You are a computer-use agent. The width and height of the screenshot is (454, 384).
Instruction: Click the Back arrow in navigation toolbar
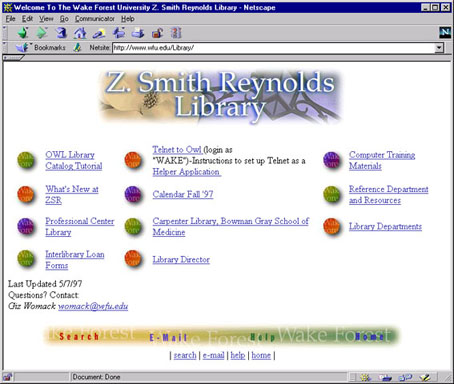pos(23,33)
